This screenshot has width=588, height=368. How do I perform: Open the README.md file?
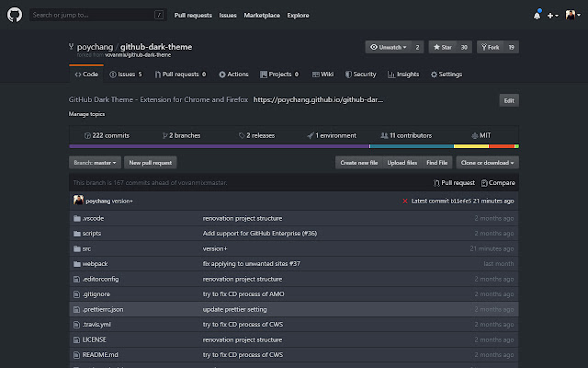tap(100, 355)
